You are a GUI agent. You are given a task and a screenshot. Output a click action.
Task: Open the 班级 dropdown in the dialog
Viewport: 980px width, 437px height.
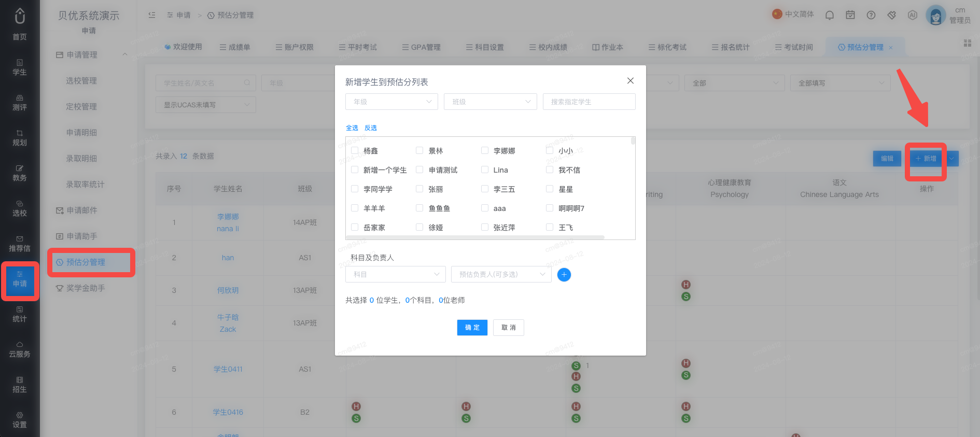point(490,102)
